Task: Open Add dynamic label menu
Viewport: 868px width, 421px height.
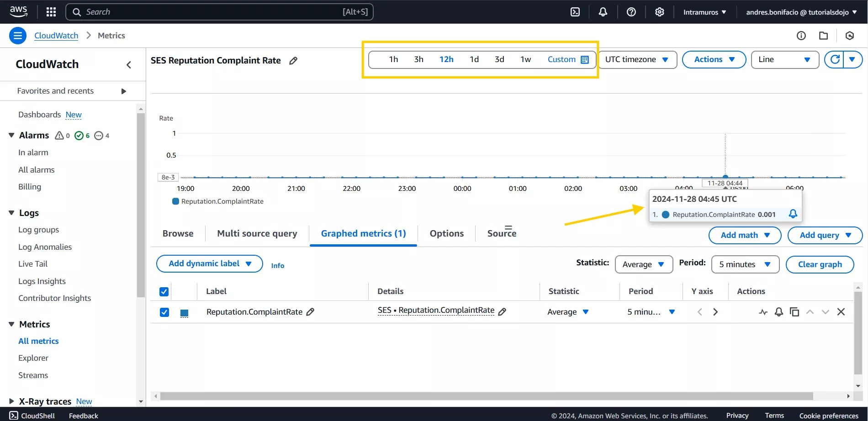Action: click(210, 263)
